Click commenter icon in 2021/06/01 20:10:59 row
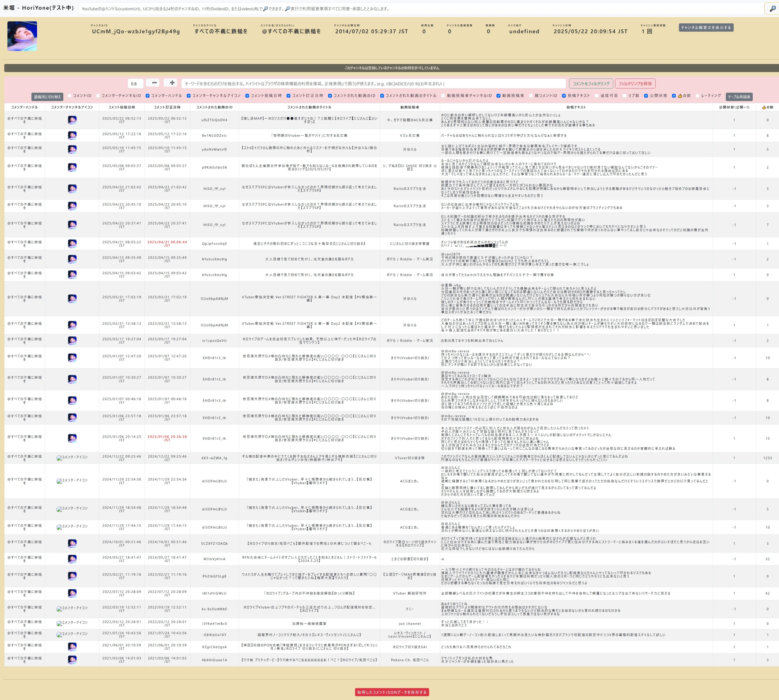This screenshot has height=700, width=779. [x=72, y=647]
